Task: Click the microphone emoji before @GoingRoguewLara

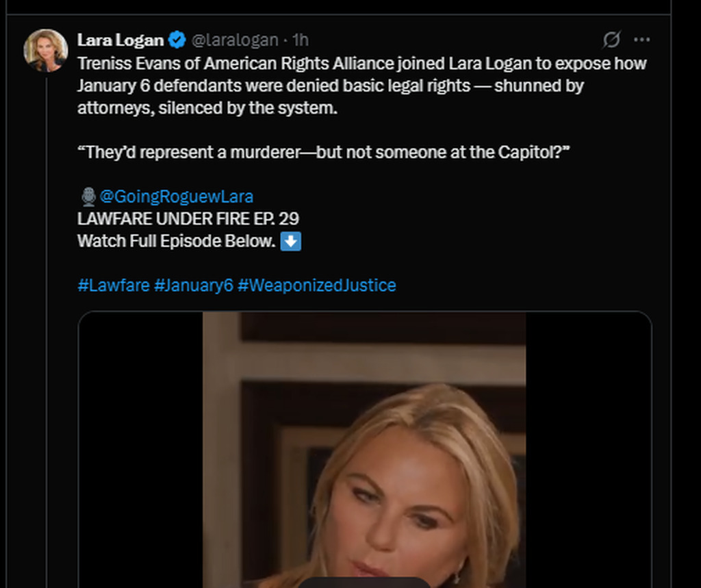Action: (88, 197)
